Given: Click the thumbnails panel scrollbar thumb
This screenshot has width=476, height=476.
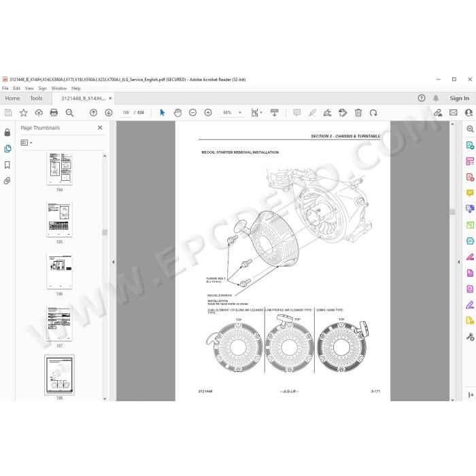Looking at the screenshot, I should [105, 233].
